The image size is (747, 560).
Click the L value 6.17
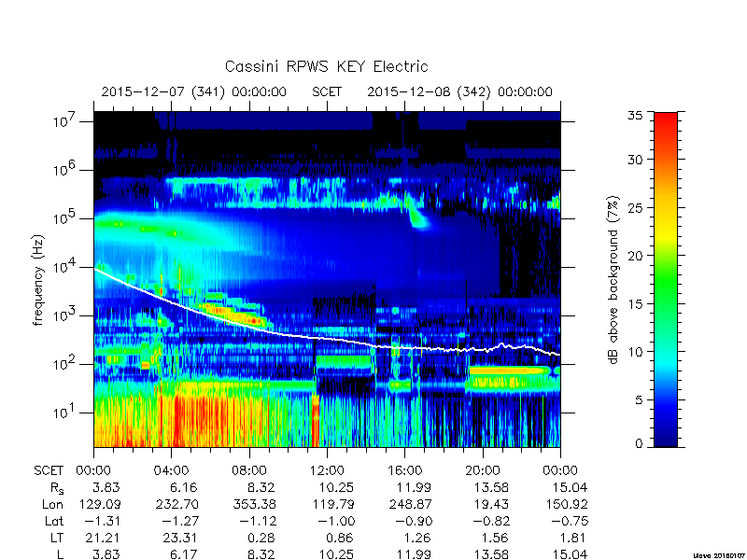[183, 554]
